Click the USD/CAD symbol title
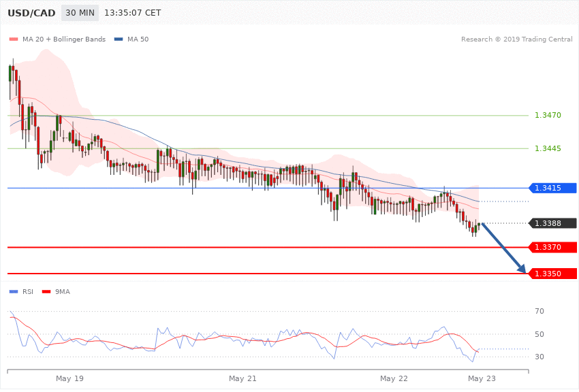The image size is (579, 392). tap(31, 14)
